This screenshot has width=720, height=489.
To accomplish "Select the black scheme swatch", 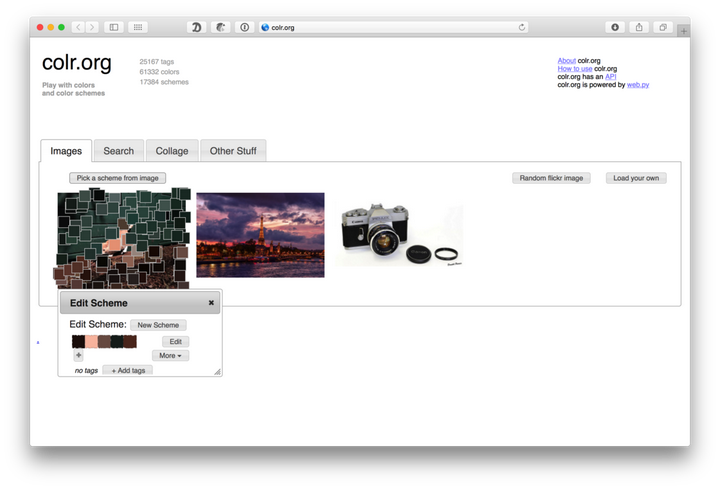I will (x=79, y=341).
